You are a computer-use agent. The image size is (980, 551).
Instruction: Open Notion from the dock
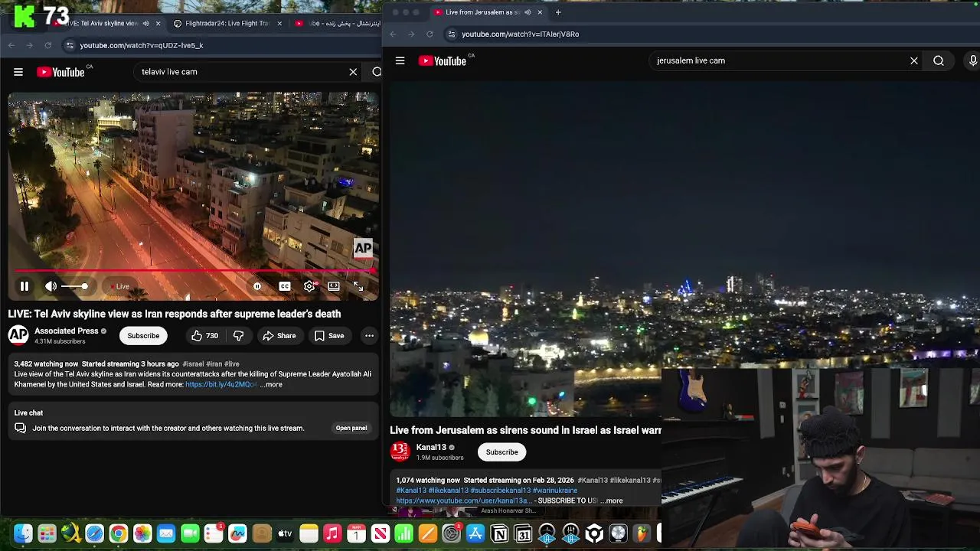[499, 533]
